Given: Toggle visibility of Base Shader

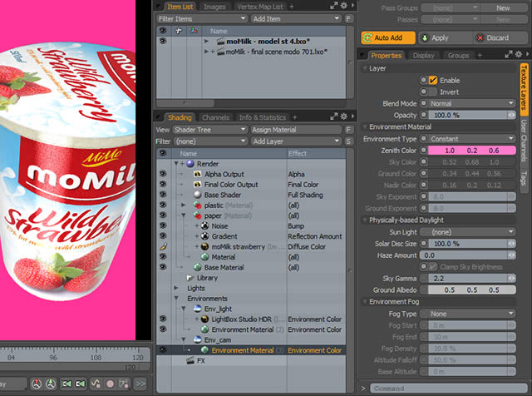Looking at the screenshot, I should pos(163,195).
